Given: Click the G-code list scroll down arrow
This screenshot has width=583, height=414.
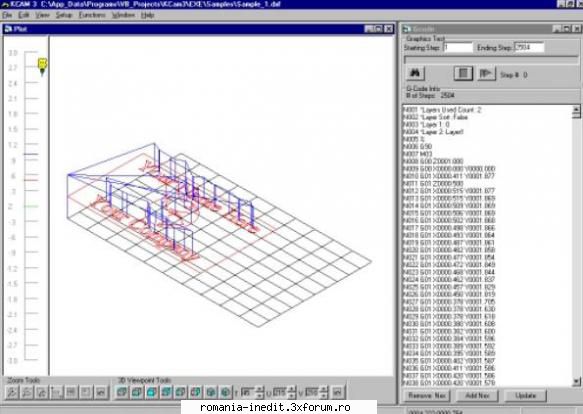Looking at the screenshot, I should point(576,381).
